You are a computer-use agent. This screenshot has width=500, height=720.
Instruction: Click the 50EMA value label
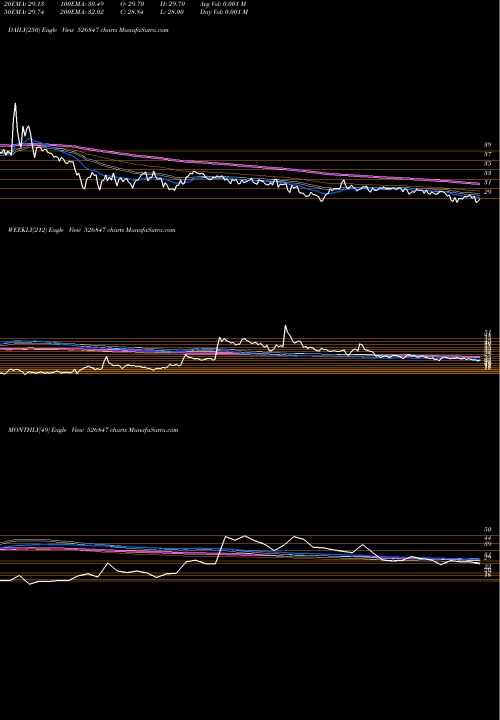tap(22, 12)
